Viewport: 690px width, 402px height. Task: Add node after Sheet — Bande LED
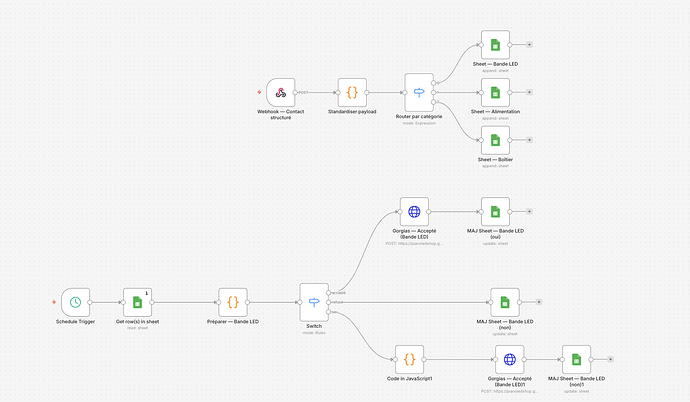(x=529, y=44)
